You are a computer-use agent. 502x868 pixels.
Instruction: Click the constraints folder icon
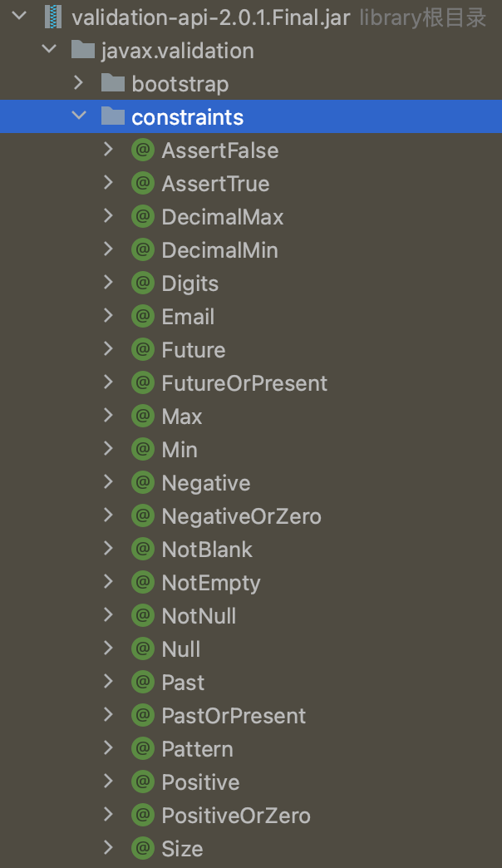(x=112, y=116)
